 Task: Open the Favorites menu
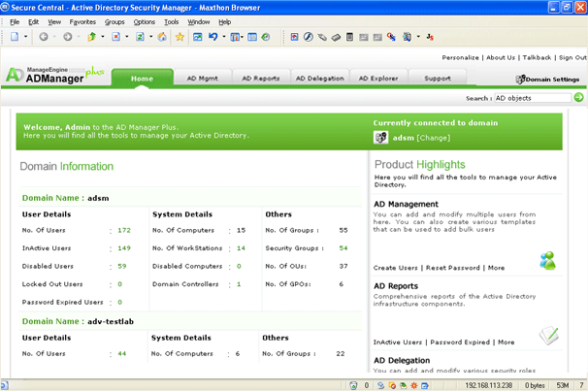point(82,22)
